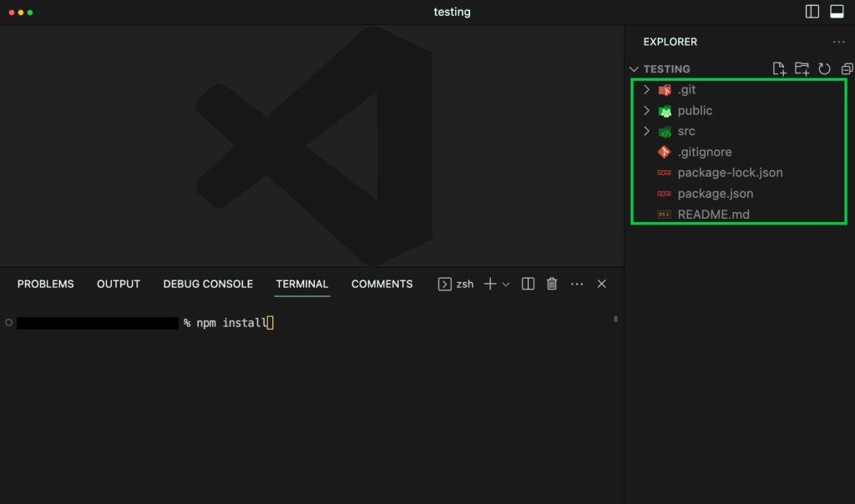Click the markdown icon beside README.md
Screen dimensions: 855x504
[664, 214]
